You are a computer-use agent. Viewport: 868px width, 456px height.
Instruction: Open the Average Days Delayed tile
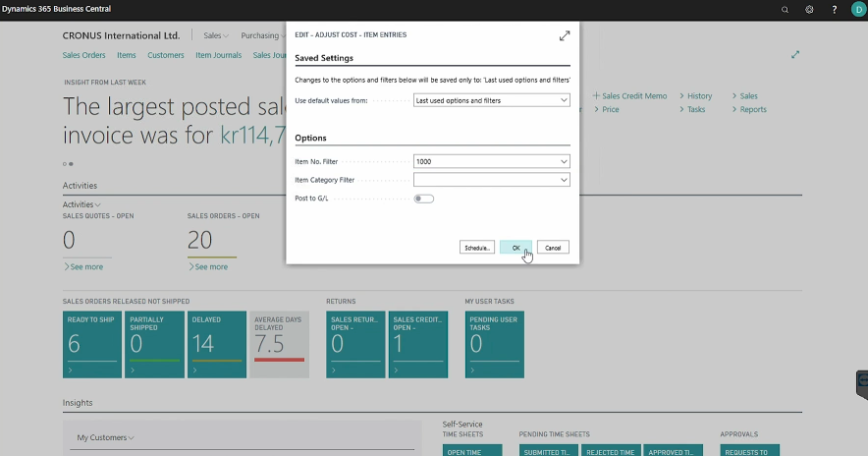[280, 345]
